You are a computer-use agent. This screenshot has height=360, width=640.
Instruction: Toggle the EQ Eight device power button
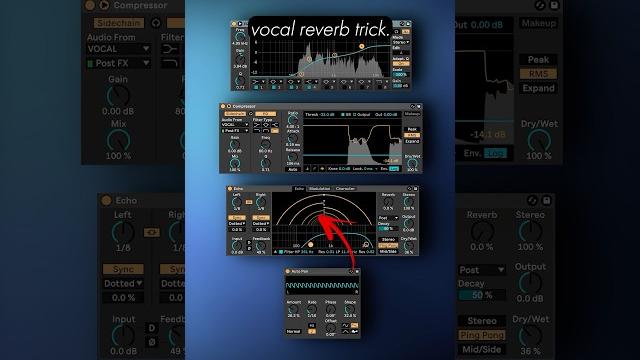tap(233, 24)
